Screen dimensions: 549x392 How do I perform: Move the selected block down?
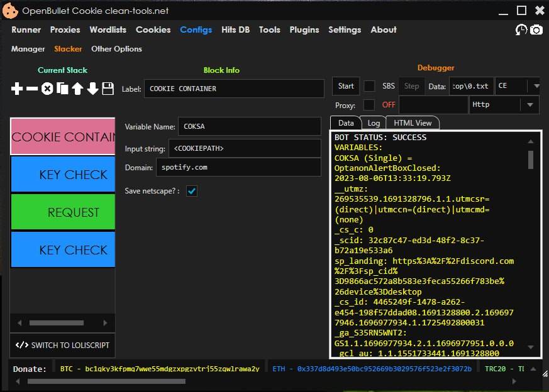click(92, 89)
